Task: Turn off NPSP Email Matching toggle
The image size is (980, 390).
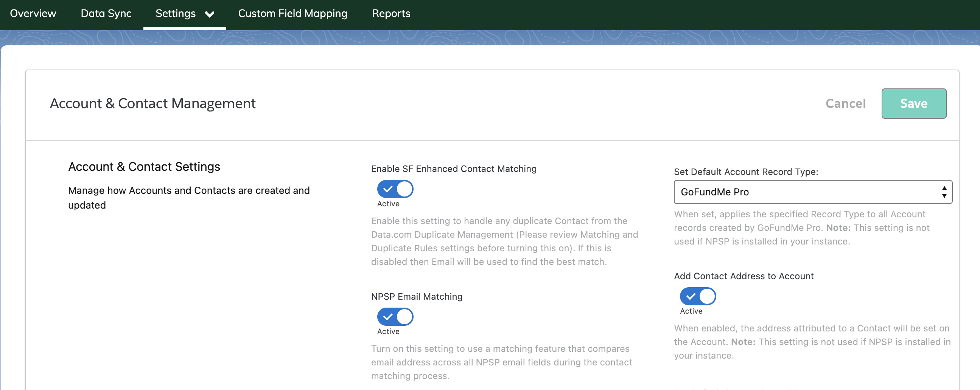Action: 395,317
